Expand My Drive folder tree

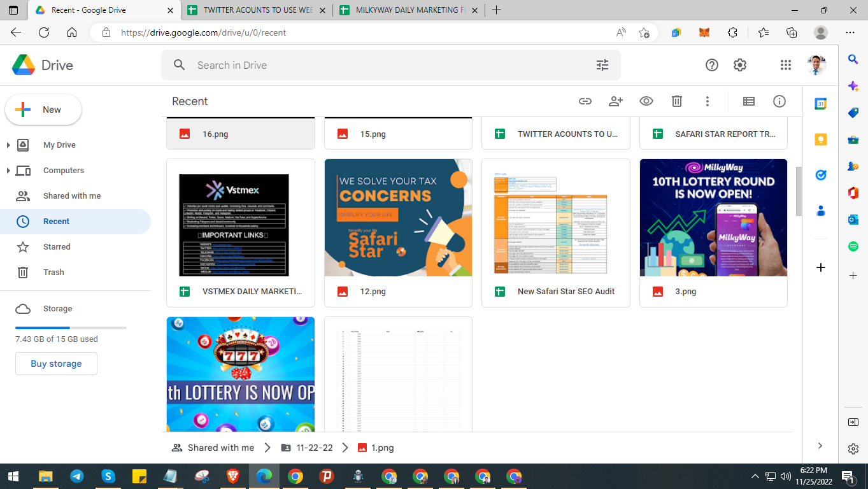(8, 145)
